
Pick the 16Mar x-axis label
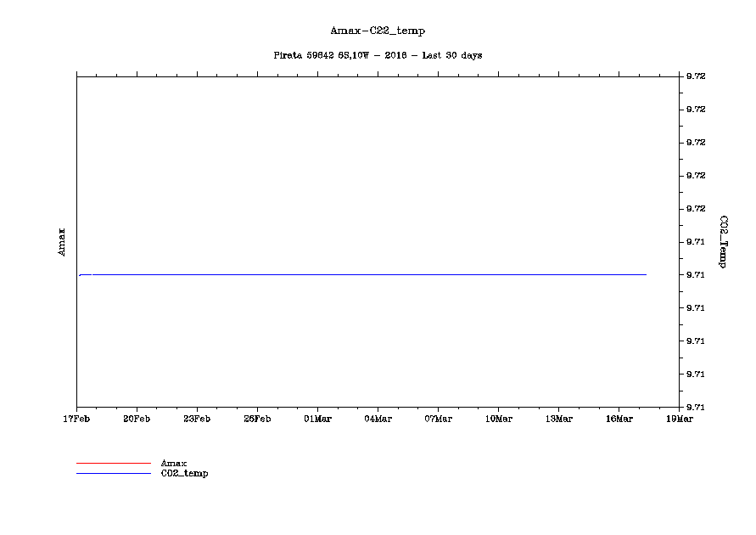(619, 419)
